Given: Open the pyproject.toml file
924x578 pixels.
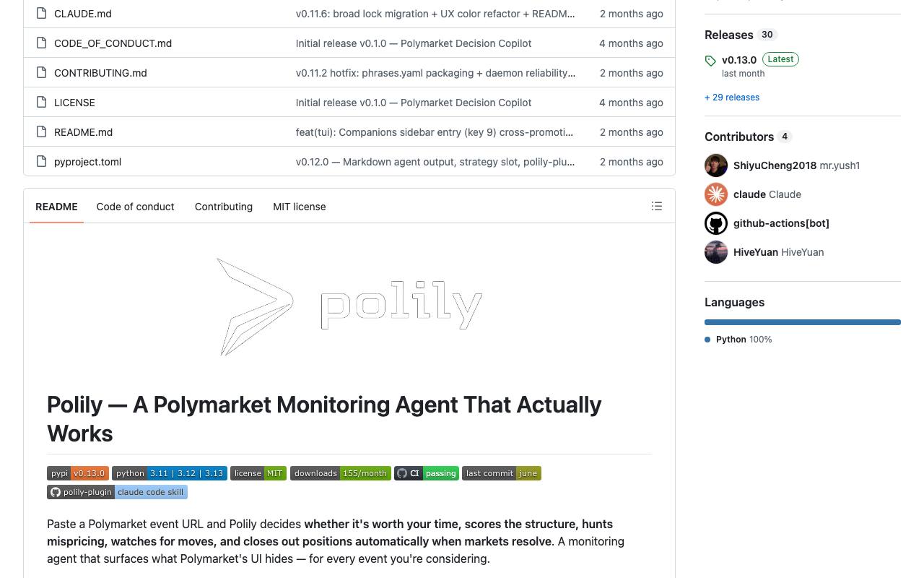Looking at the screenshot, I should (88, 162).
